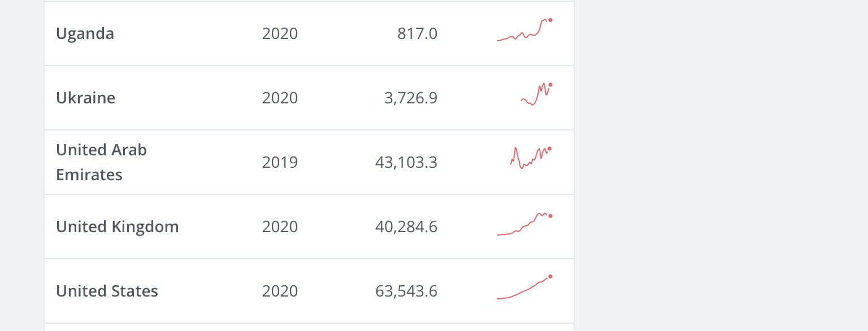This screenshot has width=868, height=331.
Task: Click United Kingdom's sparkline trend chart
Action: tap(524, 224)
